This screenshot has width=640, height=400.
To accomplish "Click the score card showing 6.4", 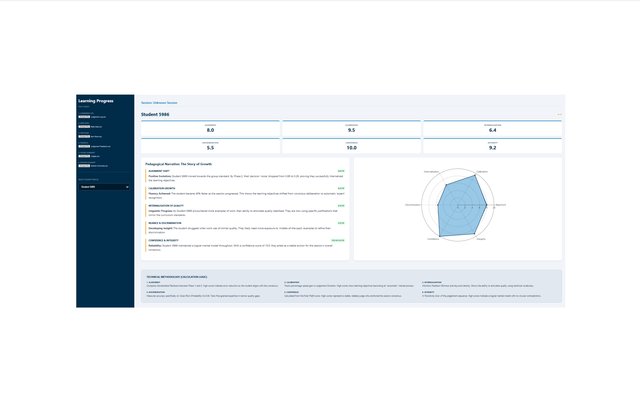I will (x=492, y=129).
